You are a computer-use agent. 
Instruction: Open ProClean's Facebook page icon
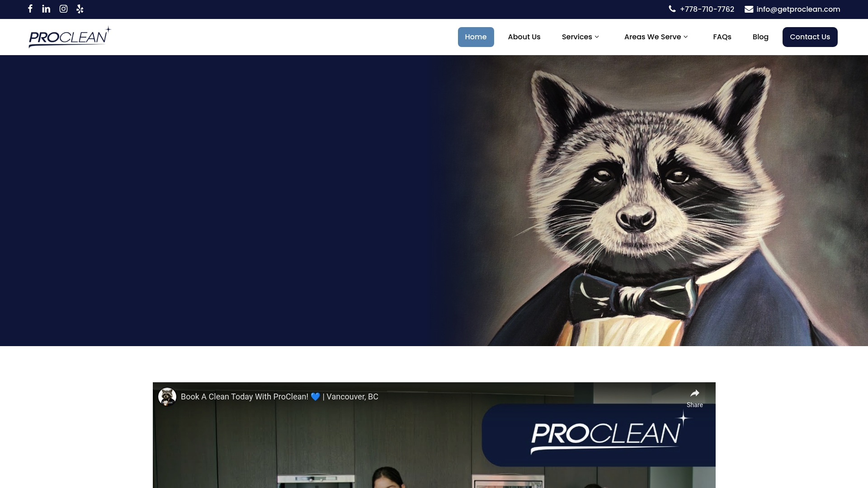(30, 9)
